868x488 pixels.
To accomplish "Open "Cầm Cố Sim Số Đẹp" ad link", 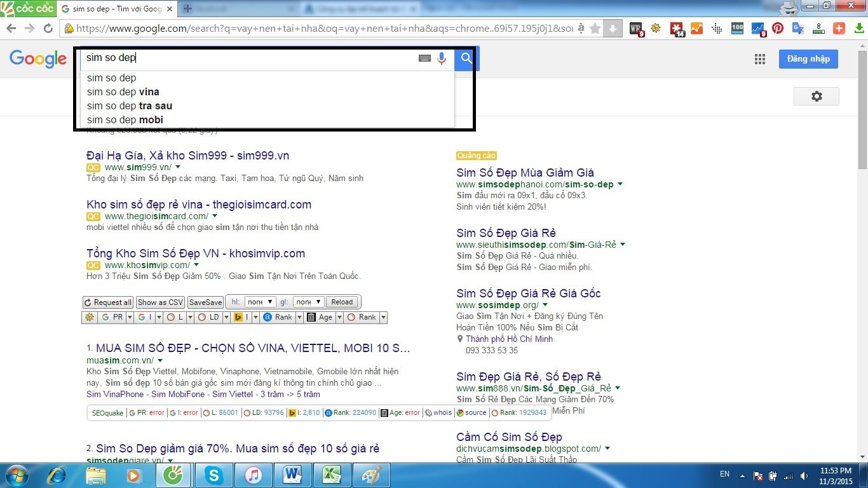I will tap(509, 437).
